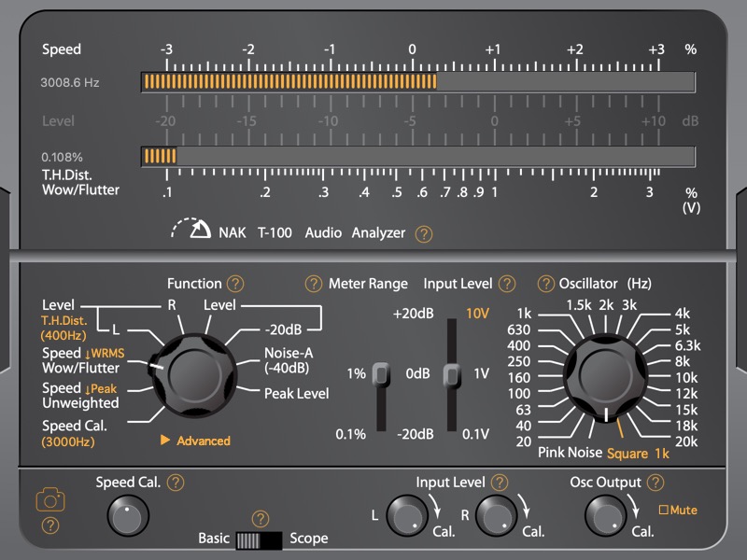Viewport: 747px width, 560px height.
Task: Click help icon next to Speed Cal.
Action: click(175, 483)
